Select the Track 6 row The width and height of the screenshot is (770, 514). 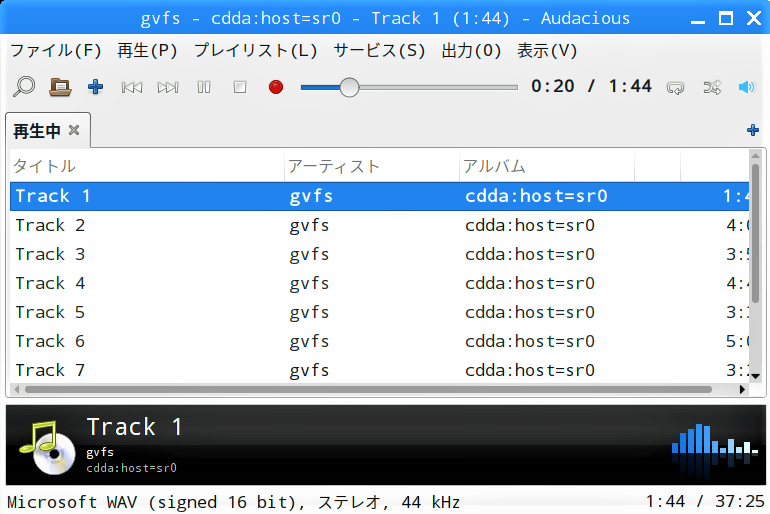pos(379,341)
